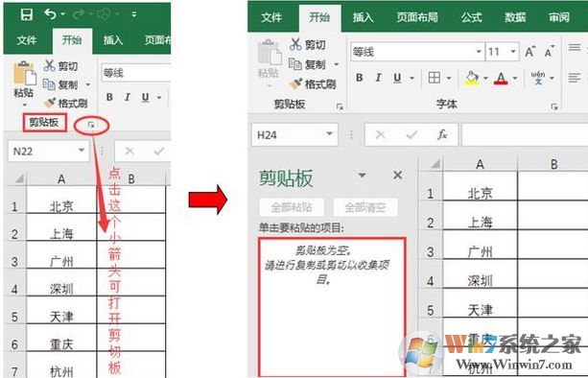The image size is (588, 378).
Task: Click the wén phonetic guide icon
Action: coord(538,78)
